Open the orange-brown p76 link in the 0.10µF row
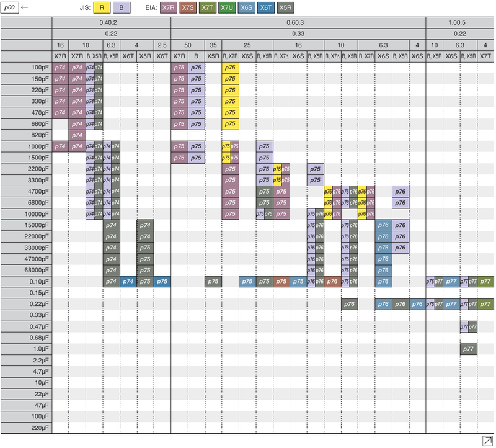 coord(332,282)
